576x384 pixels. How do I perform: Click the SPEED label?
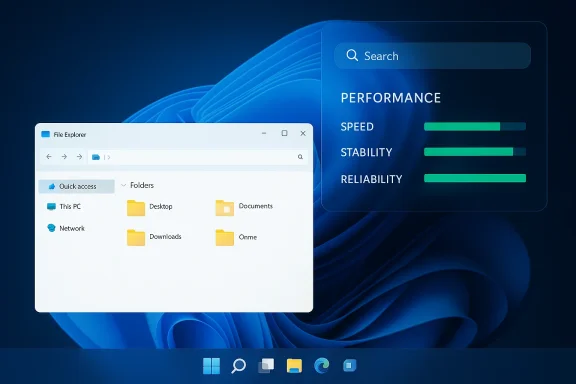357,127
